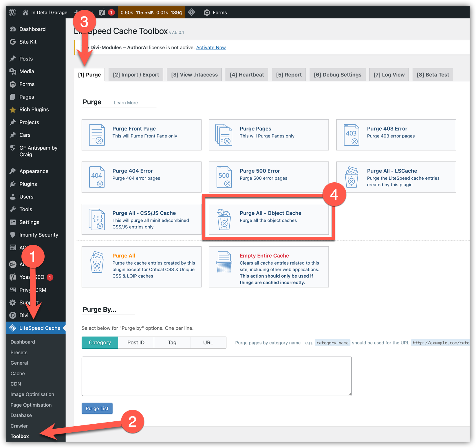Click the Purge 403 Error page icon
The height and width of the screenshot is (448, 476).
point(351,135)
